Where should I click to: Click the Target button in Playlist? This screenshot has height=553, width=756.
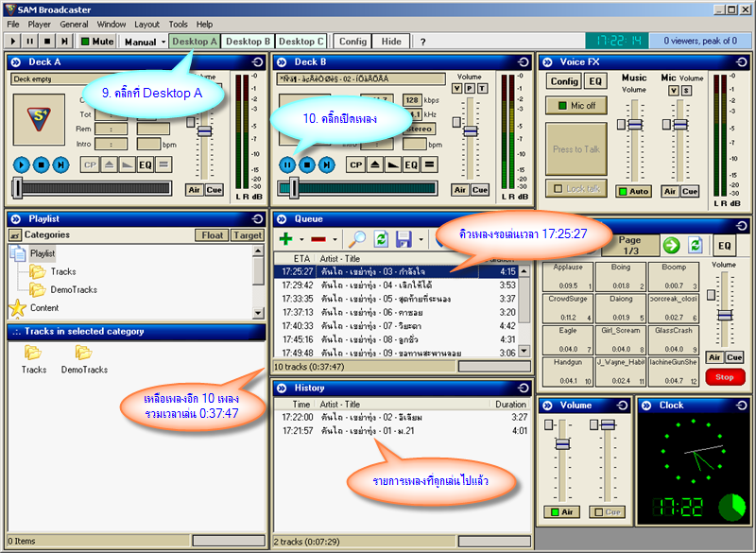point(248,235)
